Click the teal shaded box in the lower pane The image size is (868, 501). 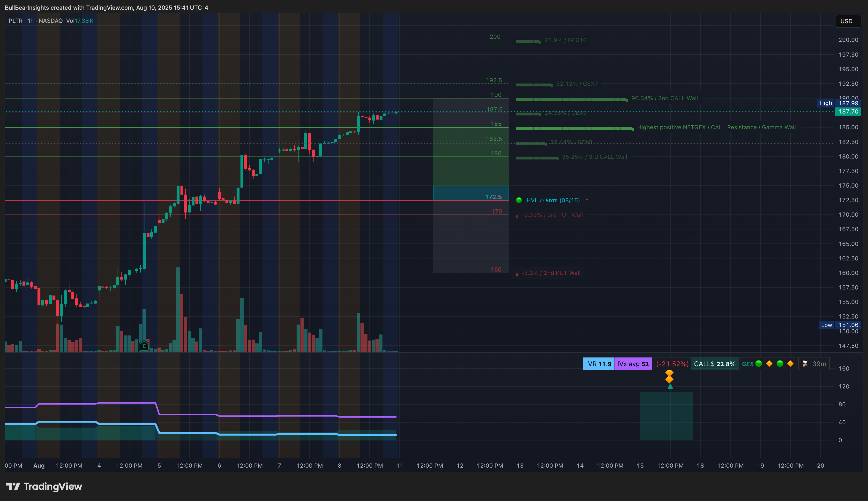(666, 416)
